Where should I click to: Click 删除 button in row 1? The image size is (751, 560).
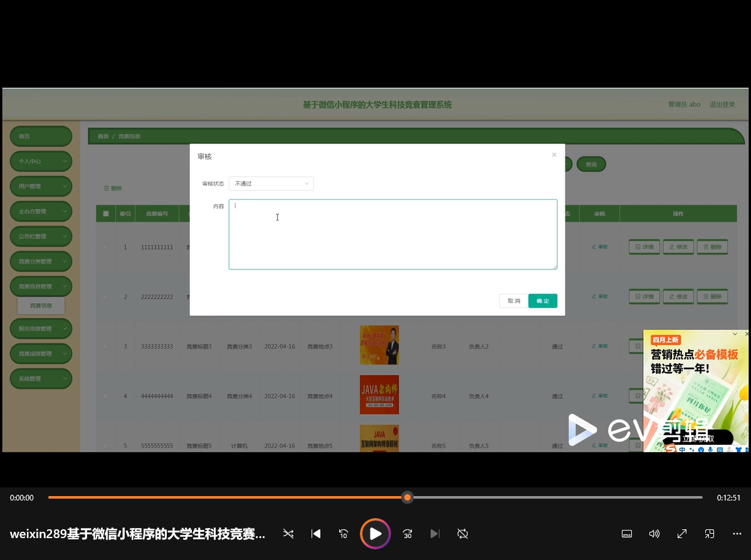712,247
